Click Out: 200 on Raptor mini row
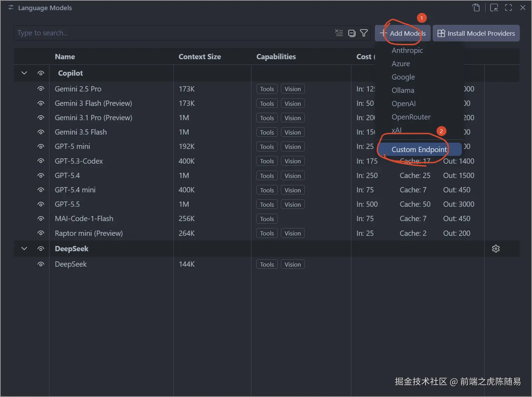The height and width of the screenshot is (397, 532). click(457, 233)
